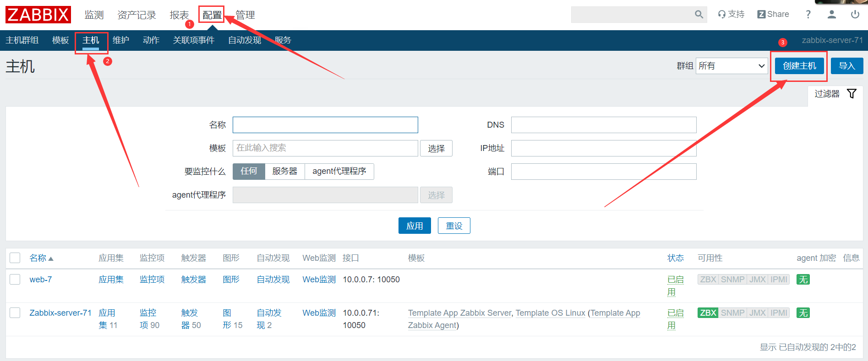
Task: Click the 创建主机 button
Action: point(799,66)
